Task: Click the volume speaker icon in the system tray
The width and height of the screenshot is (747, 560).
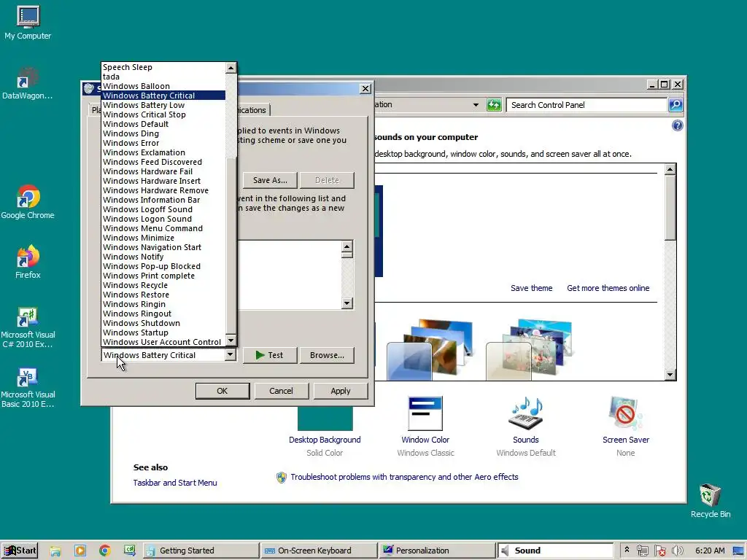Action: [x=677, y=551]
